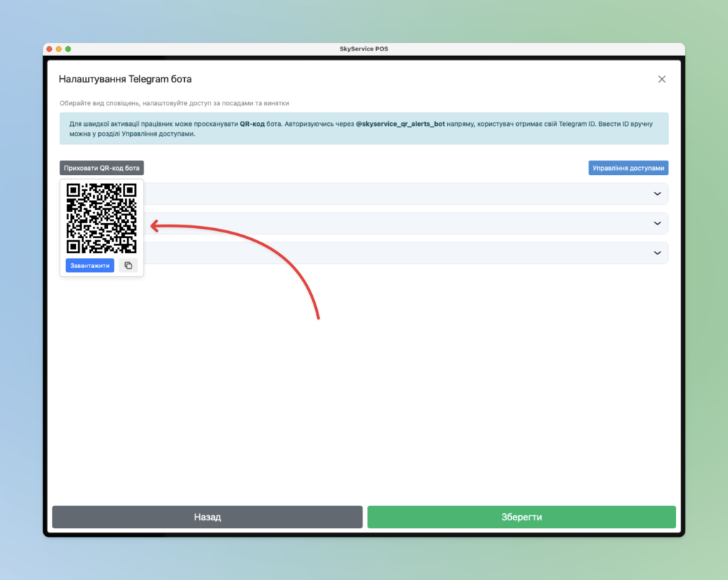This screenshot has width=728, height=580.
Task: Click the @skyservice_qr_alerts_bot name in the banner
Action: [400, 124]
